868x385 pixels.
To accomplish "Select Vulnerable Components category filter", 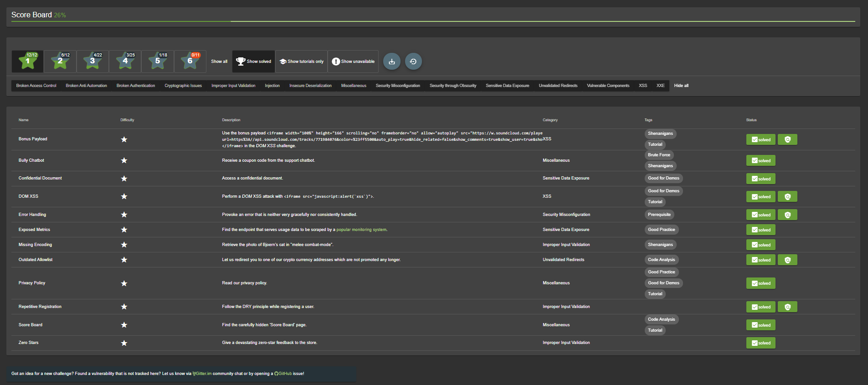I will 608,86.
